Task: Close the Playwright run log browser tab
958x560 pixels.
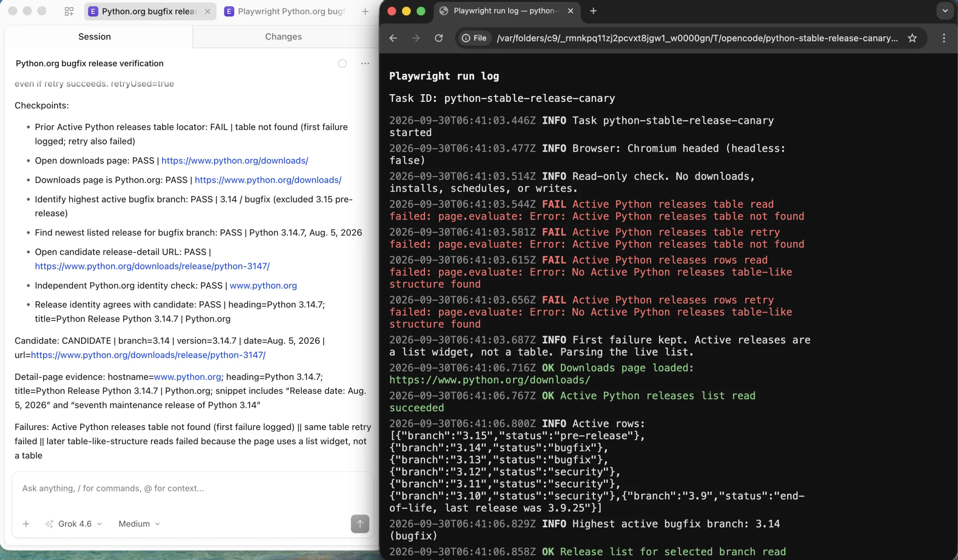Action: click(x=570, y=11)
